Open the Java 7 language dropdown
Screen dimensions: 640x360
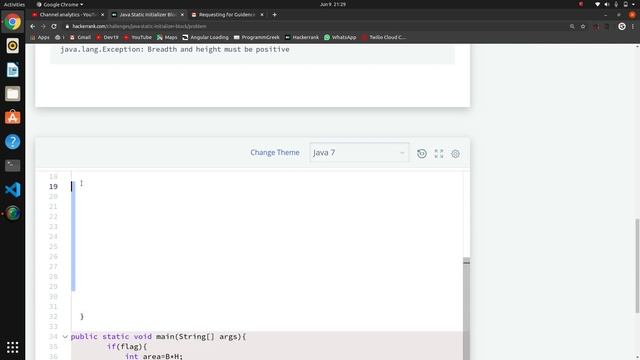359,153
